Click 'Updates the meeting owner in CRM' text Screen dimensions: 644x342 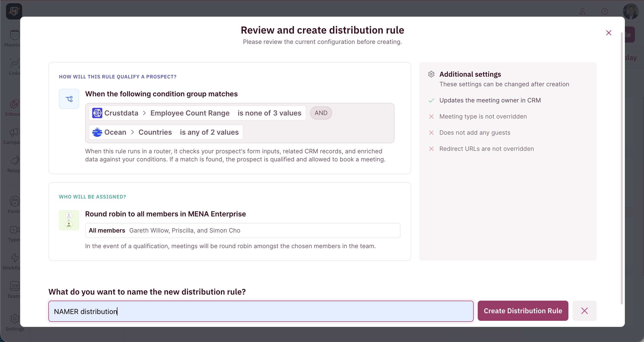(x=490, y=100)
